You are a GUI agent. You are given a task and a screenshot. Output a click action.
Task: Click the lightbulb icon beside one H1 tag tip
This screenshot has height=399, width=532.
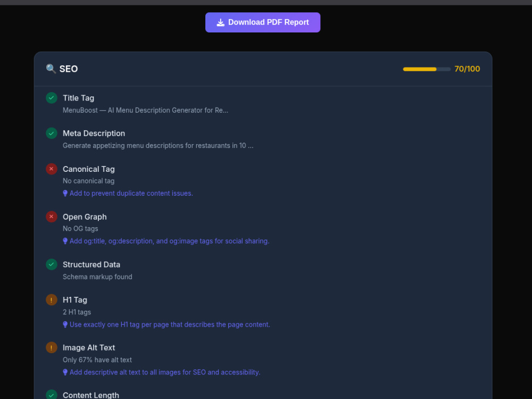click(x=65, y=325)
